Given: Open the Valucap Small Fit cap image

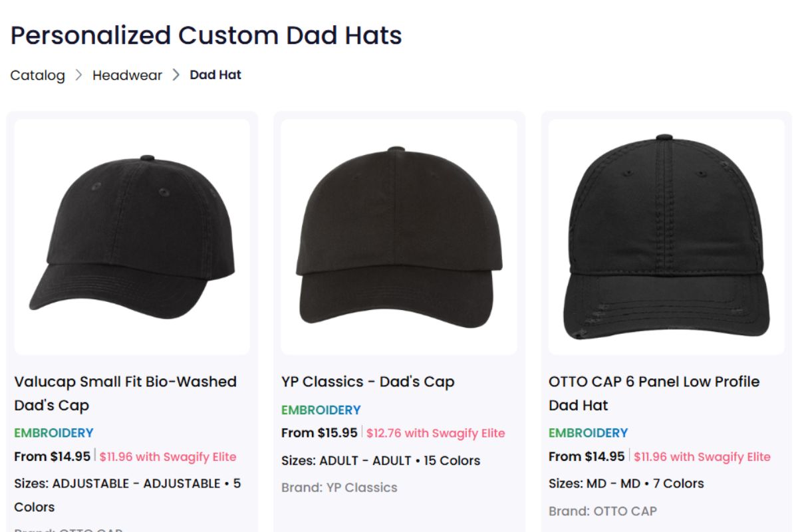Looking at the screenshot, I should pyautogui.click(x=132, y=236).
